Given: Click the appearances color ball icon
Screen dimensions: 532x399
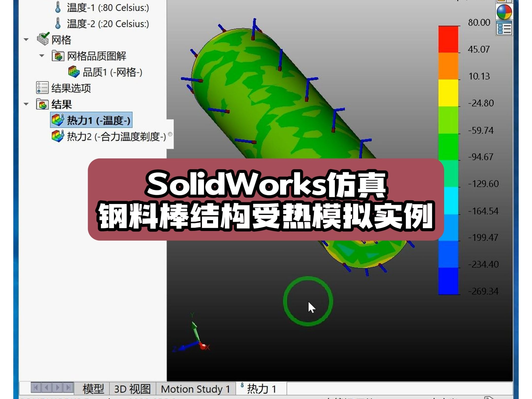Looking at the screenshot, I should (504, 12).
